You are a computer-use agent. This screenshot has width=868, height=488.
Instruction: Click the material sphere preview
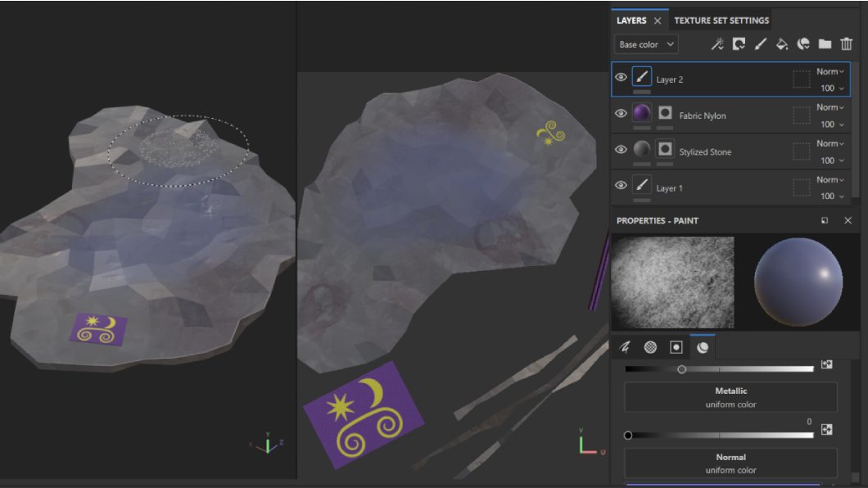click(x=798, y=282)
